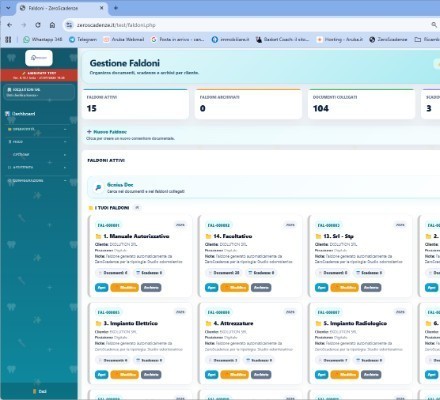Open site information icon in address bar
This screenshot has width=440, height=400.
69,25
